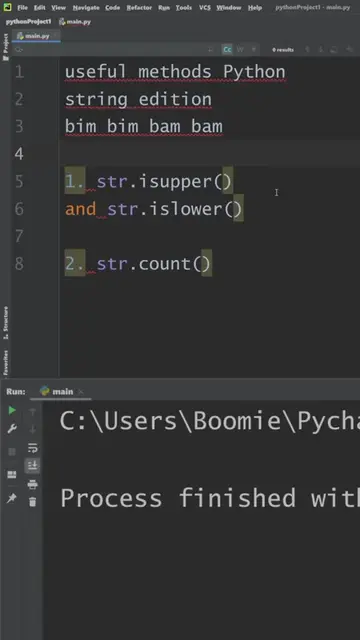
Task: Open the Refactor menu
Action: (139, 8)
